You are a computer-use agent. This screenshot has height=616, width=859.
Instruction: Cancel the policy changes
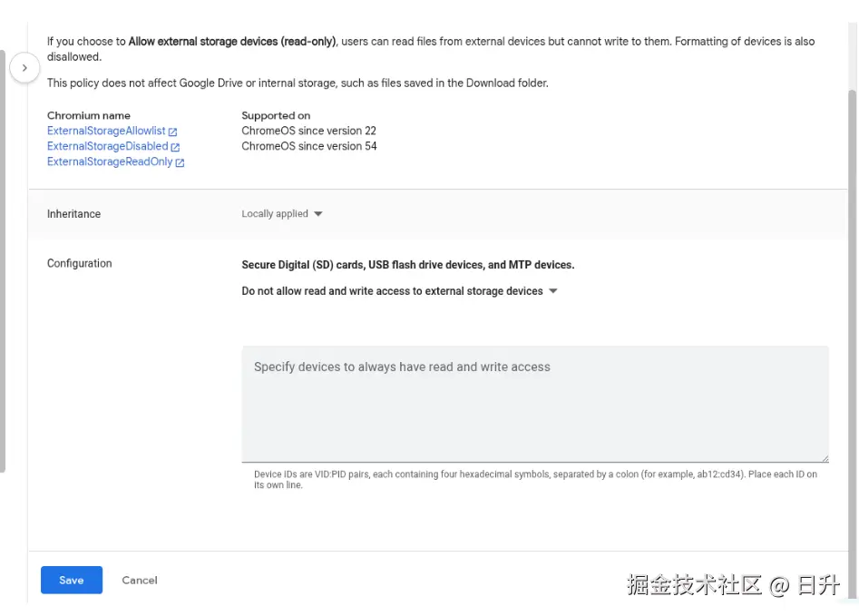pyautogui.click(x=140, y=581)
